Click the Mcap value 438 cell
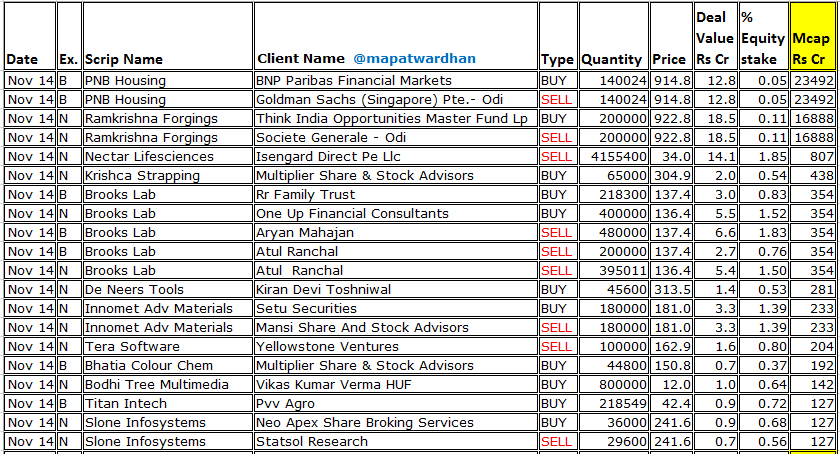The image size is (840, 454). (813, 175)
